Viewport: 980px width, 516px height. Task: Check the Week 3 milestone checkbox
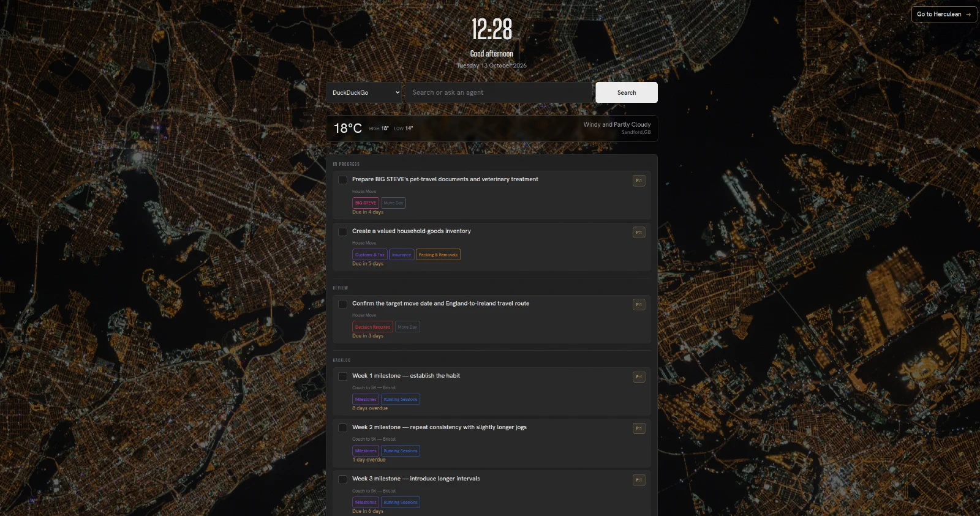coord(343,479)
